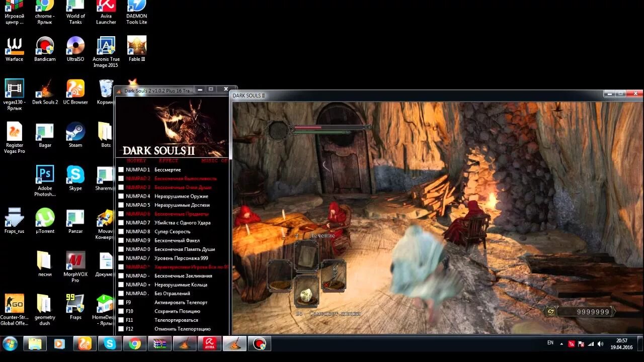Toggle NUMPAD 4 Неразрушимое Оружие checkbox

(121, 196)
